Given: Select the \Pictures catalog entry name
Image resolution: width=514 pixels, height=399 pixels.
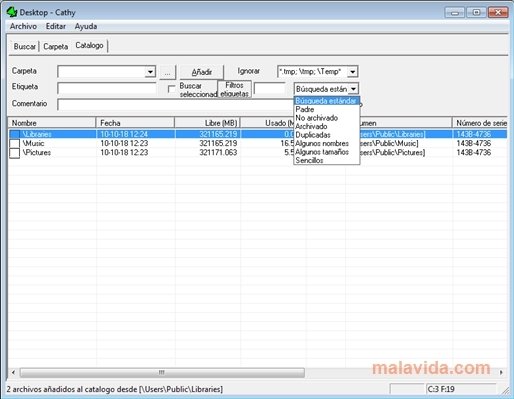Looking at the screenshot, I should [37, 153].
